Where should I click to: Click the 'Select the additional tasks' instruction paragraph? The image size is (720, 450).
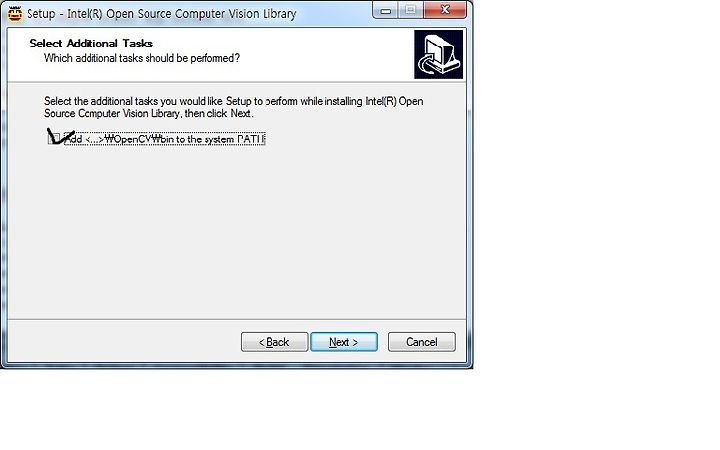pos(234,107)
